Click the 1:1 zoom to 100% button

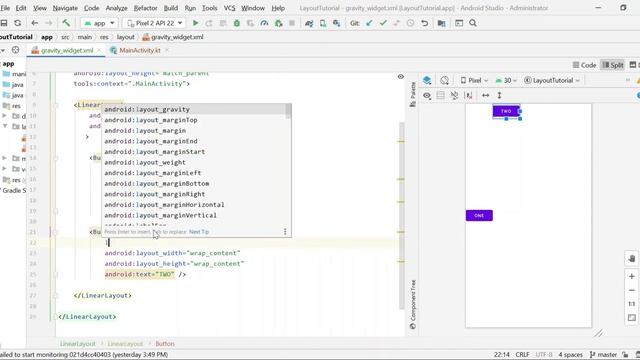click(632, 304)
